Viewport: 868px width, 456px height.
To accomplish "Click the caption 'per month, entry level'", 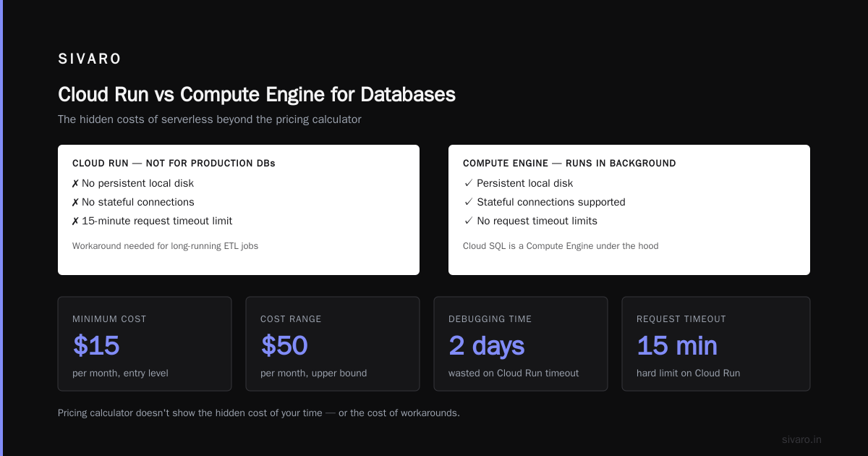I will pos(120,373).
